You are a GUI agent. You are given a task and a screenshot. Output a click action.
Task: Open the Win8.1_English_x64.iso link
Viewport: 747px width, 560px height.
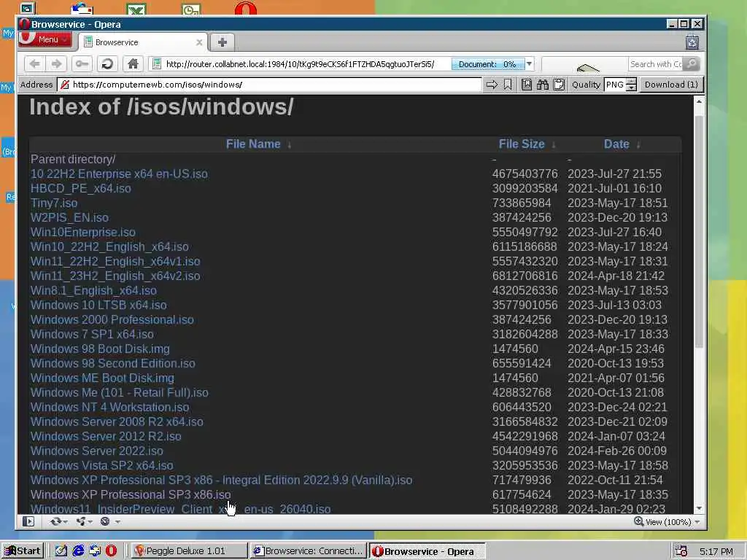93,290
